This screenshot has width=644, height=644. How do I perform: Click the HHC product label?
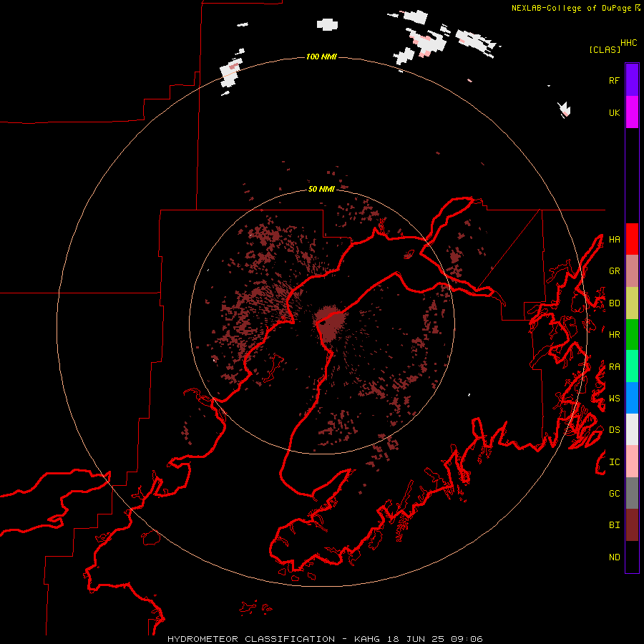tap(629, 43)
